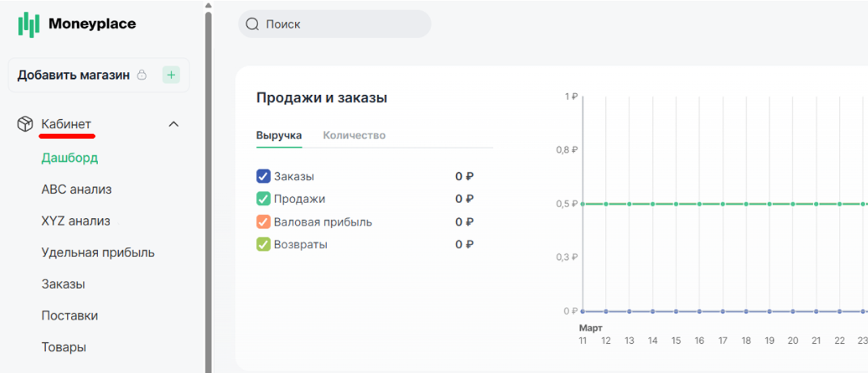Click the blue chart point above date 20
This screenshot has width=868, height=373.
(x=793, y=311)
